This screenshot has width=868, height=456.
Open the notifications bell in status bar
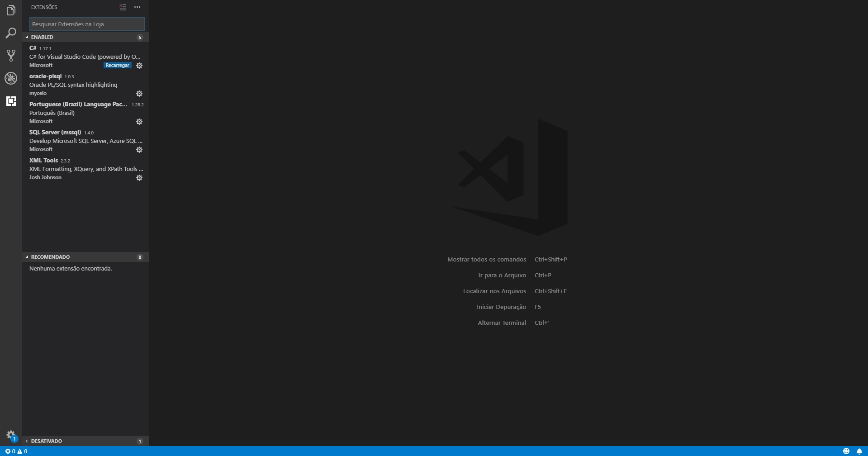pyautogui.click(x=859, y=451)
